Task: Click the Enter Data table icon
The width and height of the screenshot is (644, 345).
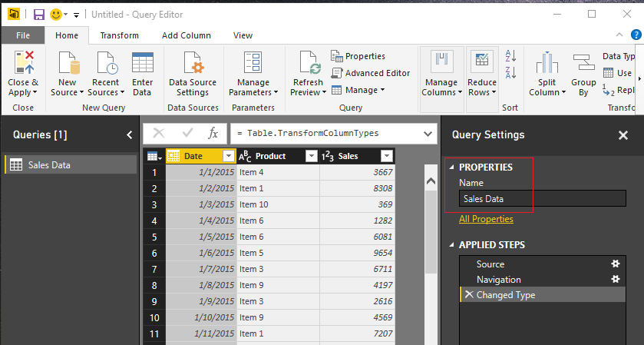Action: coord(143,62)
